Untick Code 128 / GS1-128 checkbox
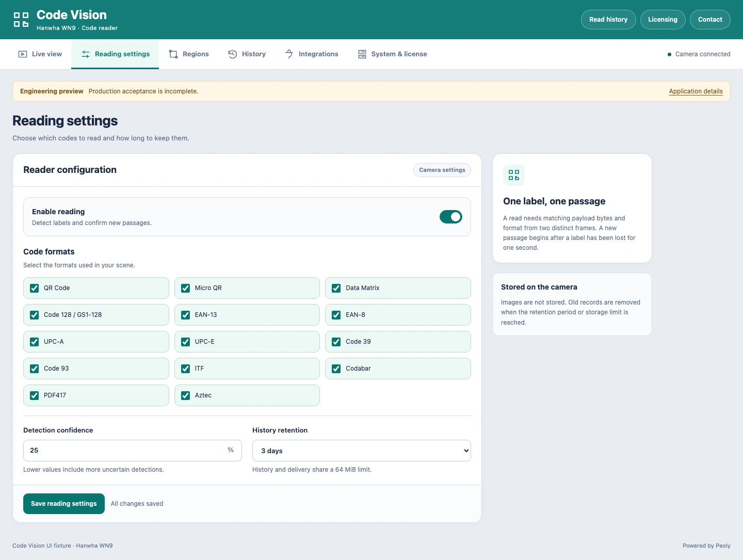743x560 pixels. [x=35, y=315]
